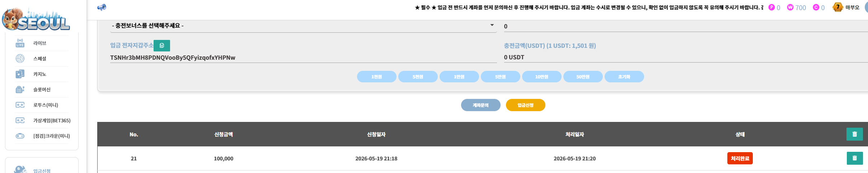
Task: Click the 1만원 amount button
Action: click(459, 77)
